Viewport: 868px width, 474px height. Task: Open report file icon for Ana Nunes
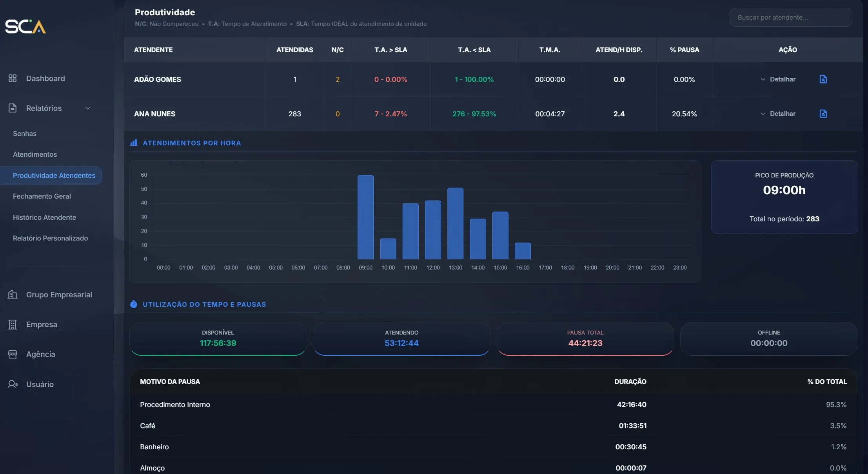(823, 114)
